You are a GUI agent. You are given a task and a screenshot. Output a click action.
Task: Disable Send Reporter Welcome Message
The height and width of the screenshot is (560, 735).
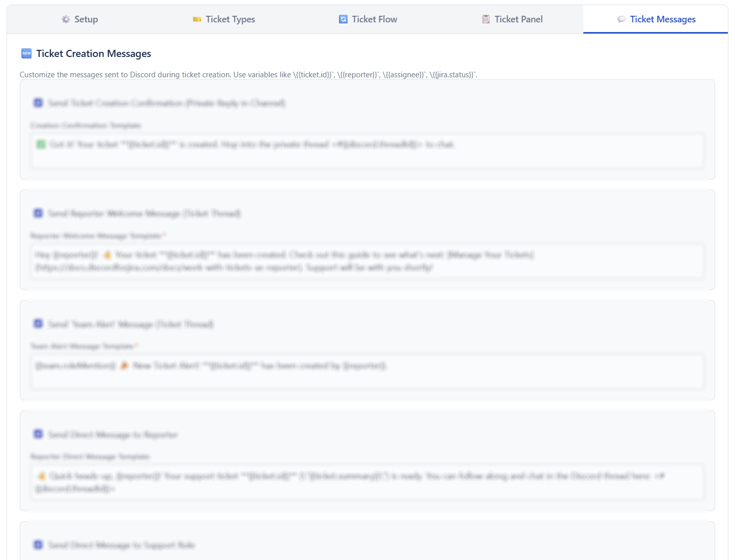point(38,213)
